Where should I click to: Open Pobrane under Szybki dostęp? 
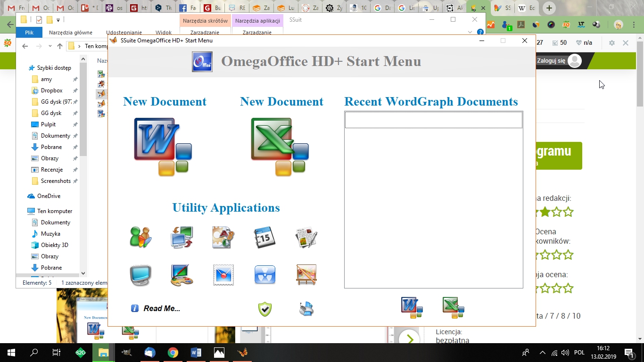pos(51,147)
